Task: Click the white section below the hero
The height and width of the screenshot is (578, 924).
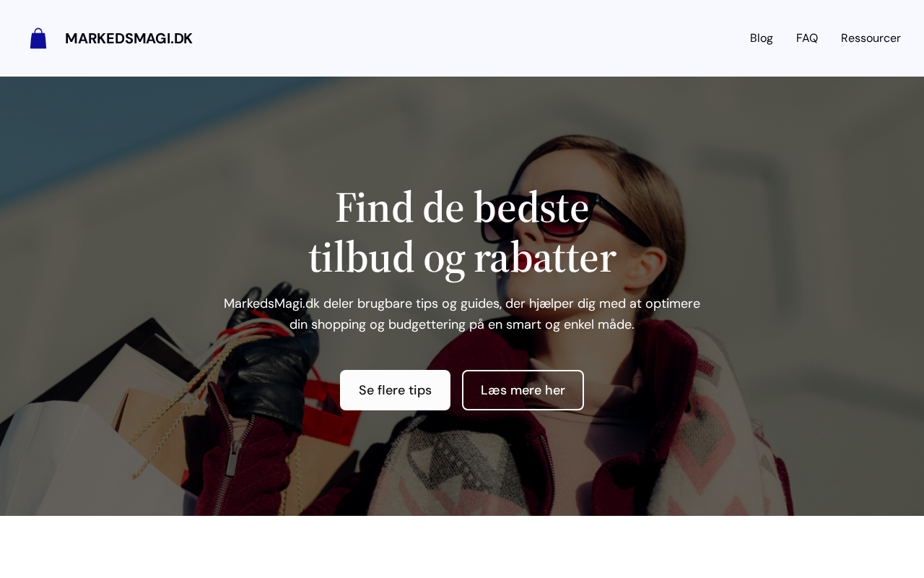Action: 462,547
